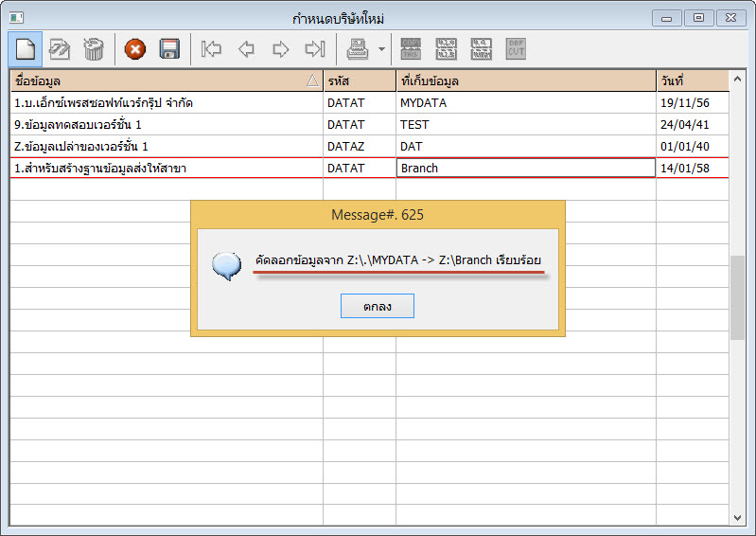Click the save floppy disk icon

click(169, 48)
